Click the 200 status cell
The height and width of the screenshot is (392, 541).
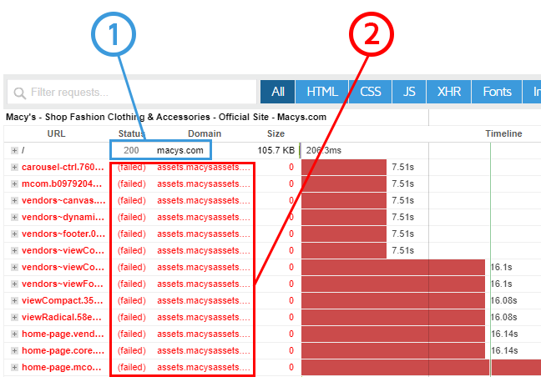(131, 150)
